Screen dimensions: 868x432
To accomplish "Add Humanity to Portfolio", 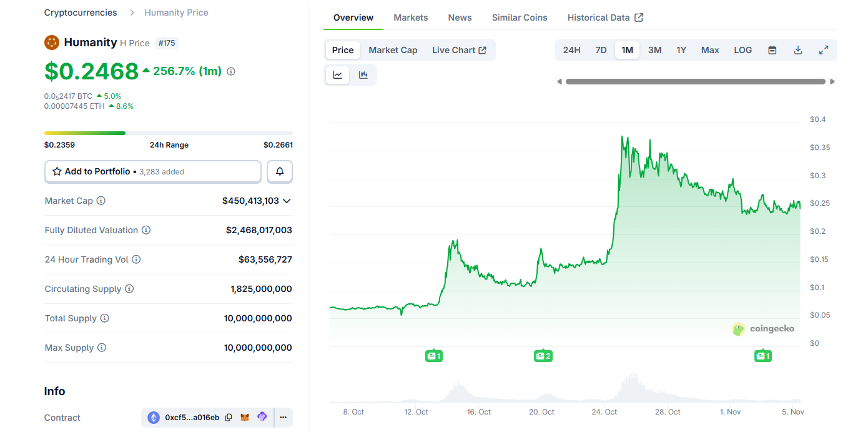I will click(153, 171).
